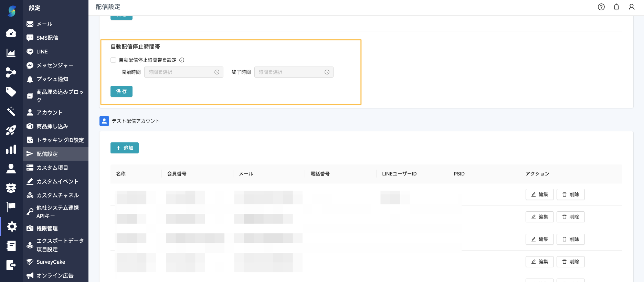Screen dimensions: 644x282
Task: Click 削除 in the first account row
Action: coord(571,194)
